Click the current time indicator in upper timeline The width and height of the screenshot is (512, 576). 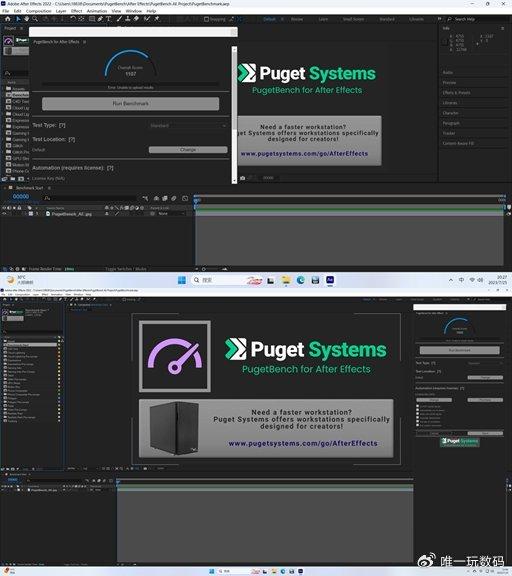click(196, 201)
